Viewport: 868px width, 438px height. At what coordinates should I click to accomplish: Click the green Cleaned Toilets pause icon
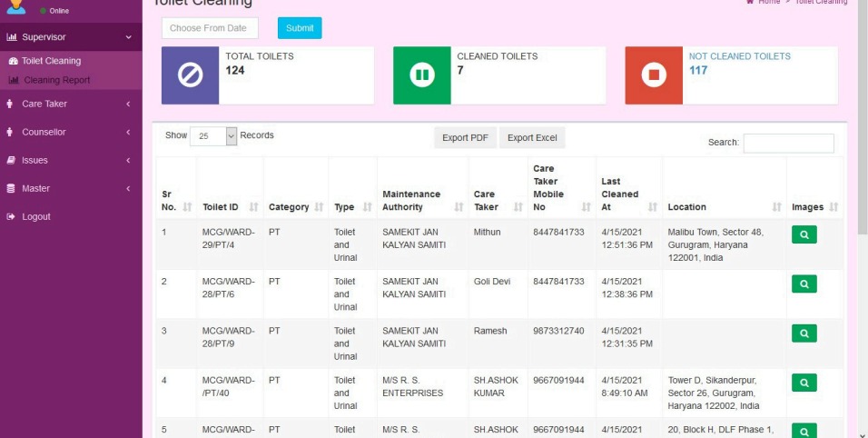(x=422, y=75)
